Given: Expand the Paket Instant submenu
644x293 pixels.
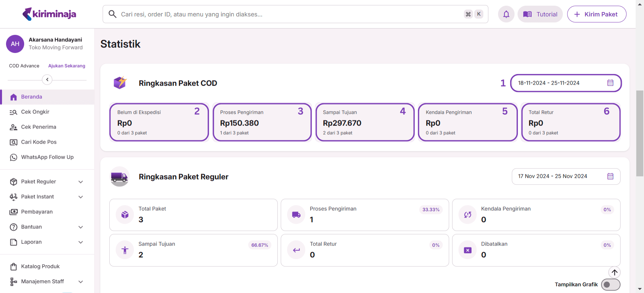Looking at the screenshot, I should [x=80, y=197].
